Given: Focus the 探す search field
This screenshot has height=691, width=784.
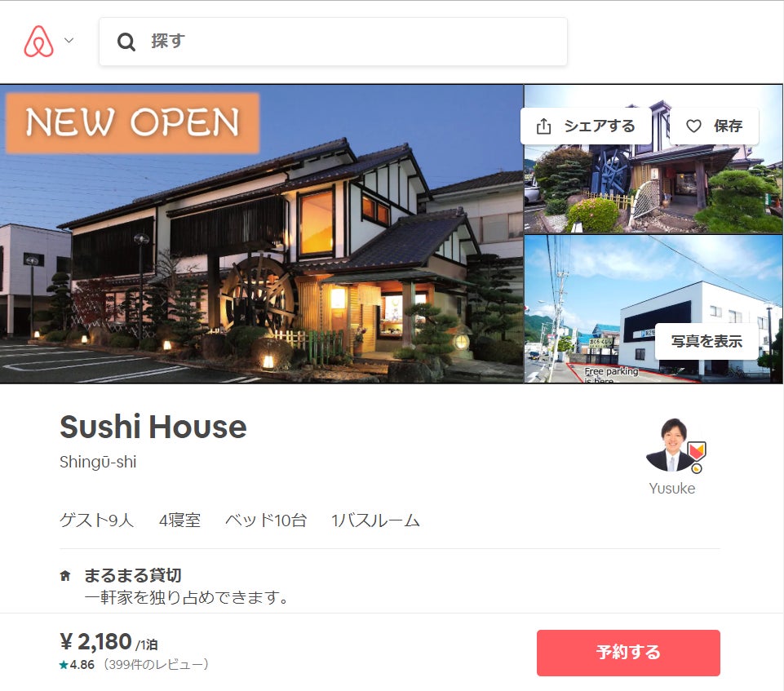Looking at the screenshot, I should 333,42.
